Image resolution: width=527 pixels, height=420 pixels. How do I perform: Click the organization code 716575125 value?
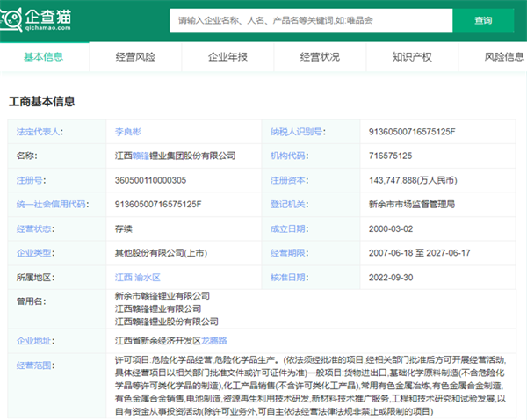pos(392,156)
